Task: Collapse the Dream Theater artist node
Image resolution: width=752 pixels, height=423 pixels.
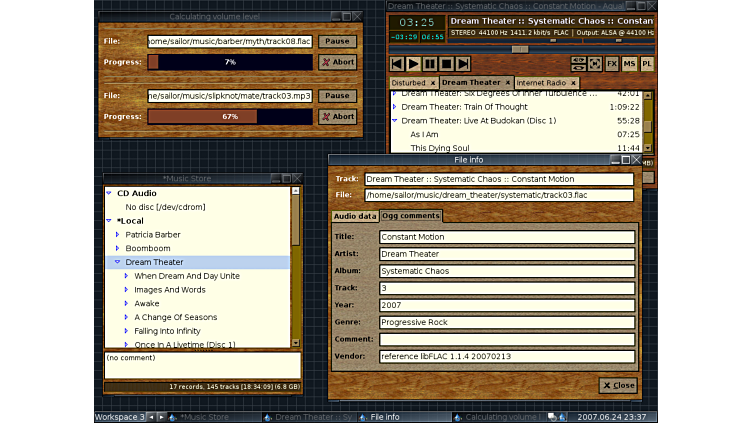Action: pyautogui.click(x=118, y=262)
